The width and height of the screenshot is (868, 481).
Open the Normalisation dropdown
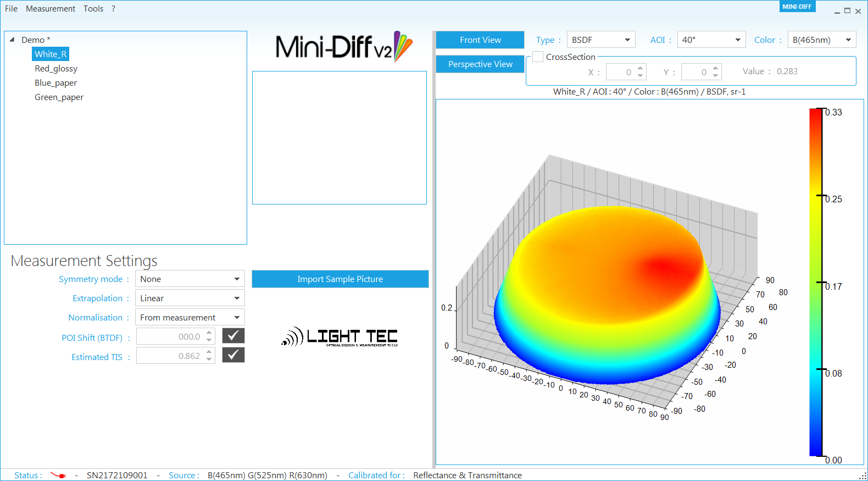[x=190, y=317]
